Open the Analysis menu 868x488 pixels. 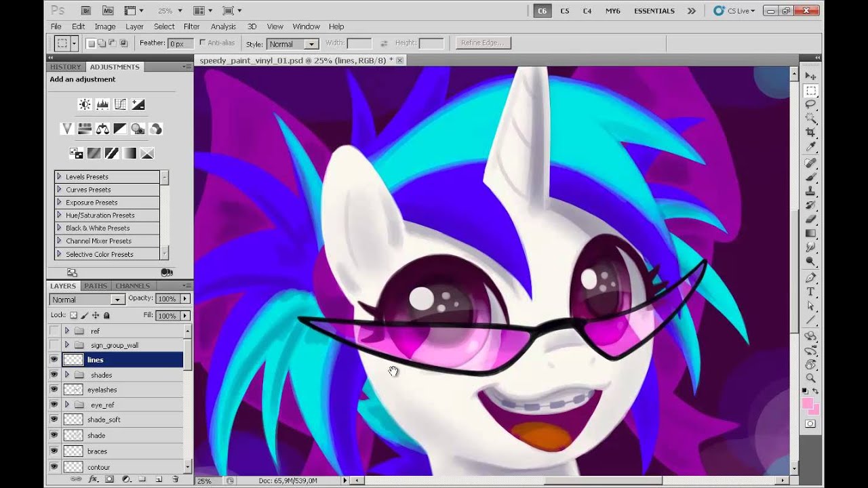coord(223,26)
